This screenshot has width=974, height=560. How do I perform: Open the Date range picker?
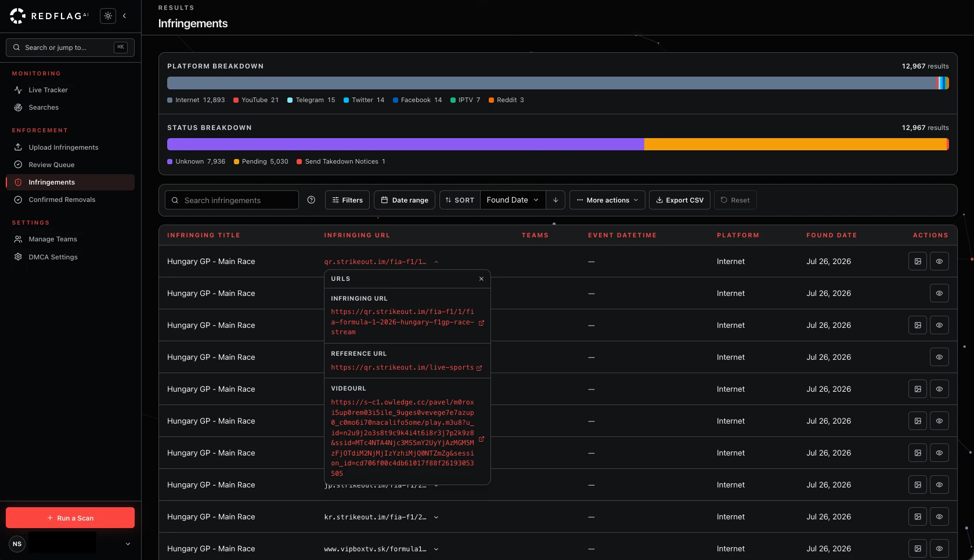point(405,200)
